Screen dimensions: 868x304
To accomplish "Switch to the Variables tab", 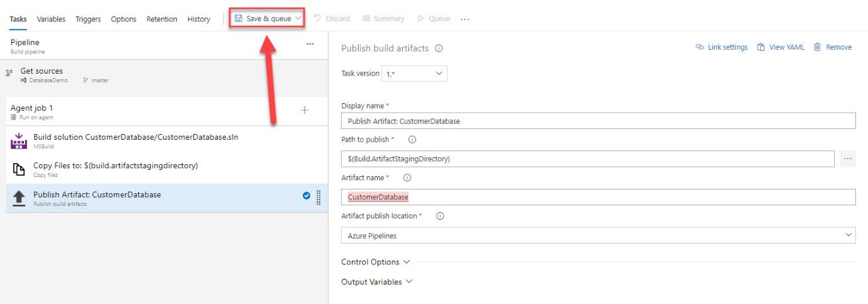I will click(51, 19).
